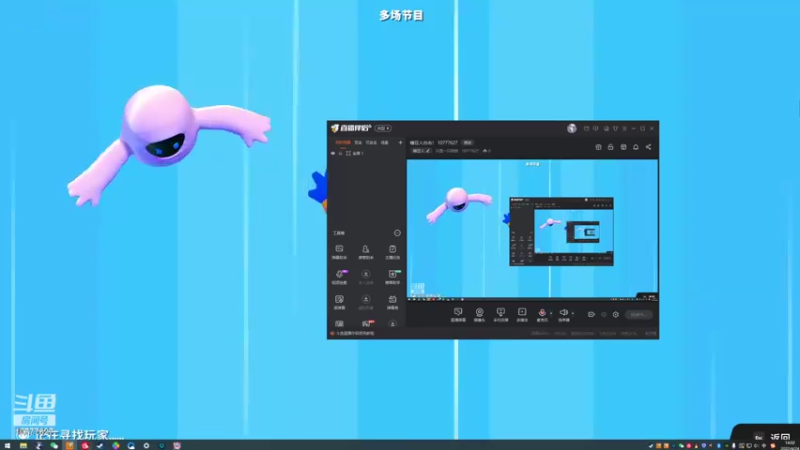The height and width of the screenshot is (450, 800).
Task: Open notifications bell icon
Action: click(x=636, y=147)
